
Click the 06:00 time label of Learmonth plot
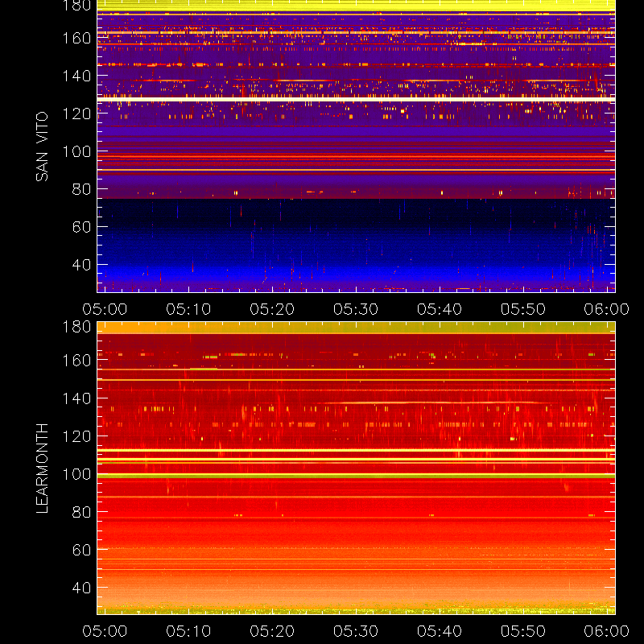point(607,631)
